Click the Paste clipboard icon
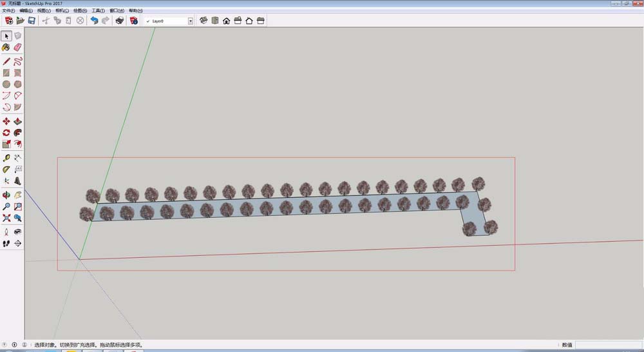 69,21
